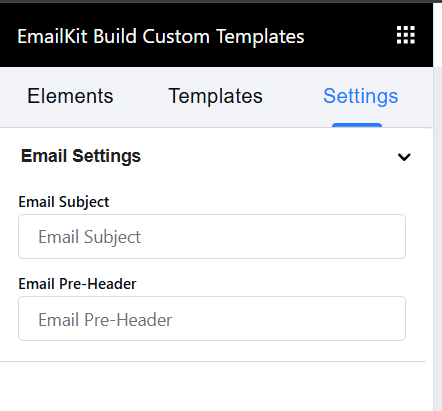Image resolution: width=442 pixels, height=411 pixels.
Task: Select the Settings tab
Action: [361, 96]
